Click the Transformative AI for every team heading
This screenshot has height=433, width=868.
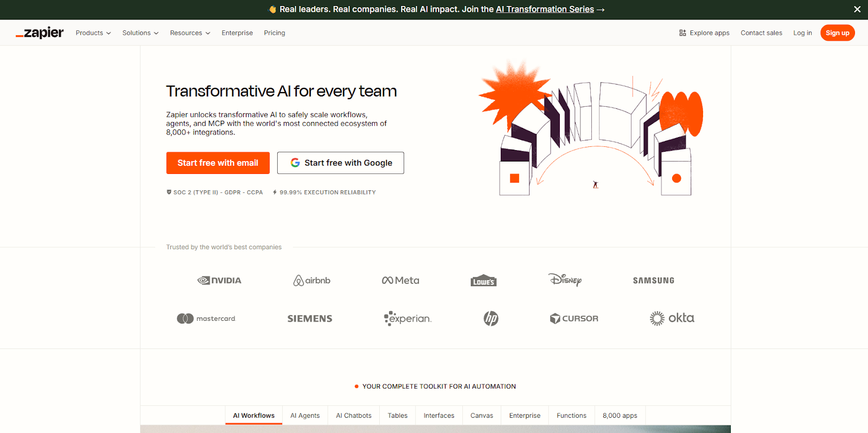click(x=282, y=91)
